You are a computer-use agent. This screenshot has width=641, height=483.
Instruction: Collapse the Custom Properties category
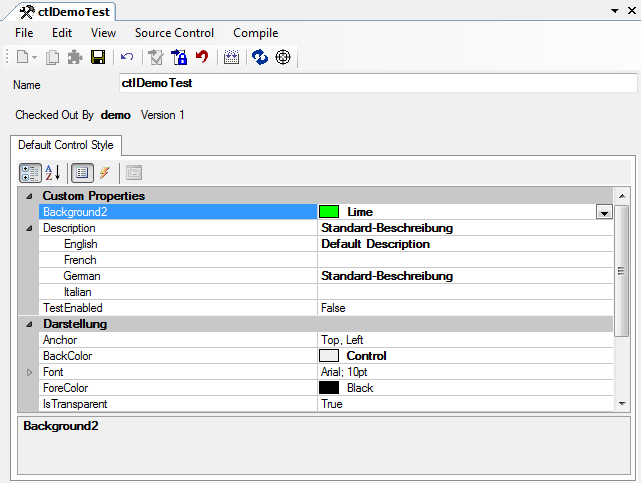28,196
